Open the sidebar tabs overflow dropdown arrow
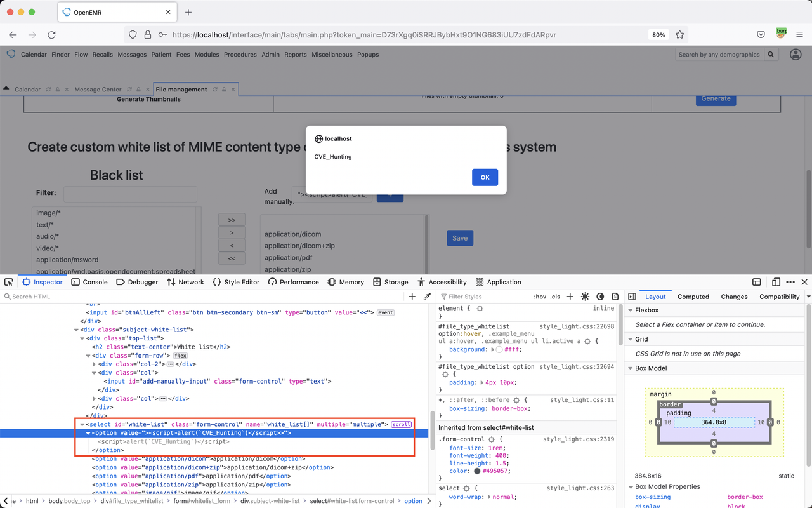The height and width of the screenshot is (508, 812). point(808,297)
